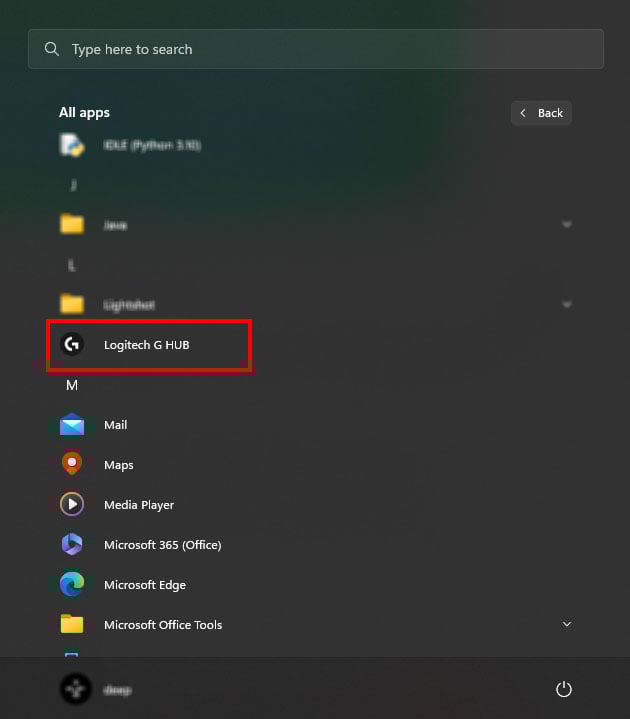Expand the Lightshot folder chevron
630x719 pixels.
pyautogui.click(x=567, y=304)
